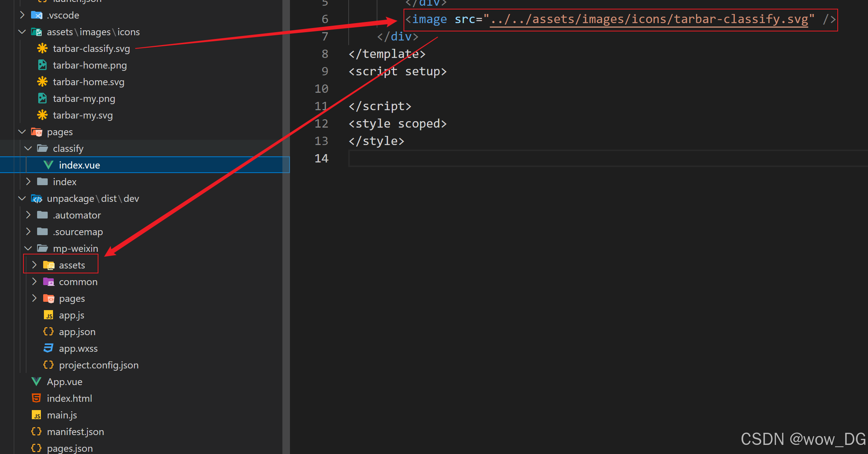The image size is (868, 454).
Task: Click the .vscode folder icon
Action: click(x=36, y=15)
